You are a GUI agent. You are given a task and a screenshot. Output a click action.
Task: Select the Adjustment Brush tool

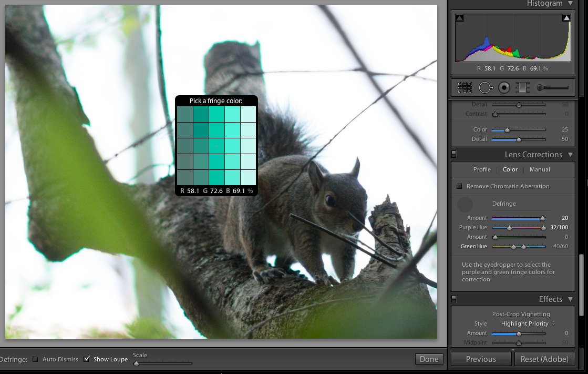[552, 88]
